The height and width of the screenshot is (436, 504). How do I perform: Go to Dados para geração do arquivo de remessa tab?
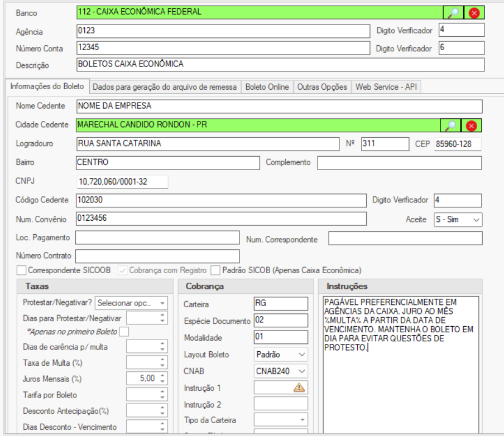[165, 87]
